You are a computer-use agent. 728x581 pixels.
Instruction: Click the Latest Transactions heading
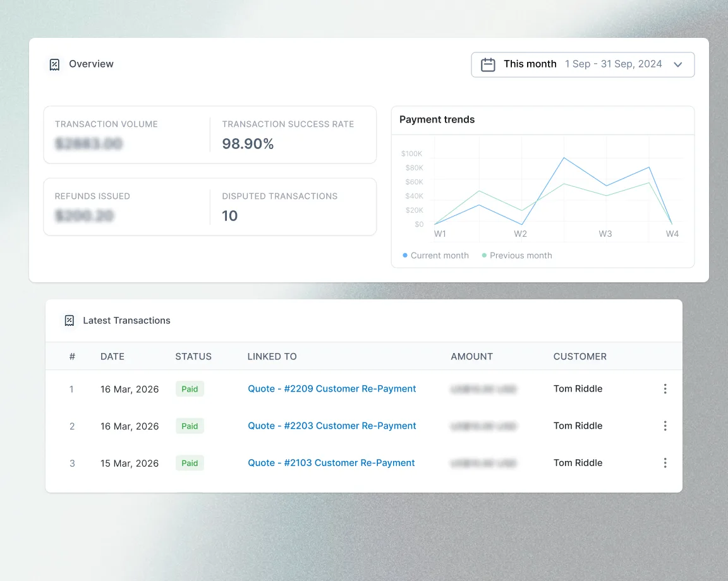pos(127,321)
